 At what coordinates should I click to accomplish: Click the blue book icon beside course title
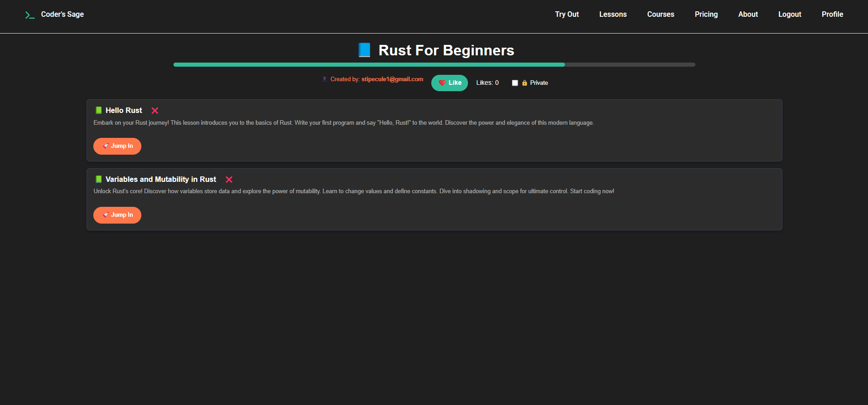click(365, 50)
